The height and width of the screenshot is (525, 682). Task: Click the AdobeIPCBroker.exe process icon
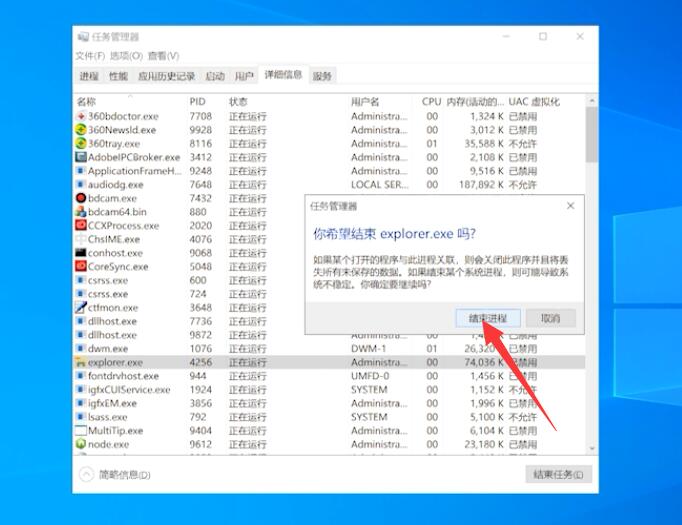(81, 157)
